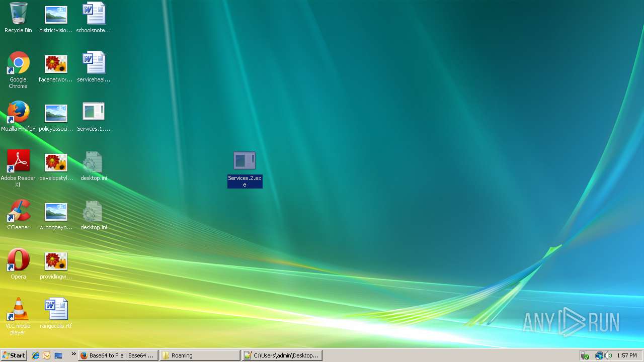Select the facenetwor image file icon
Screen dimensions: 644x362
(x=56, y=67)
